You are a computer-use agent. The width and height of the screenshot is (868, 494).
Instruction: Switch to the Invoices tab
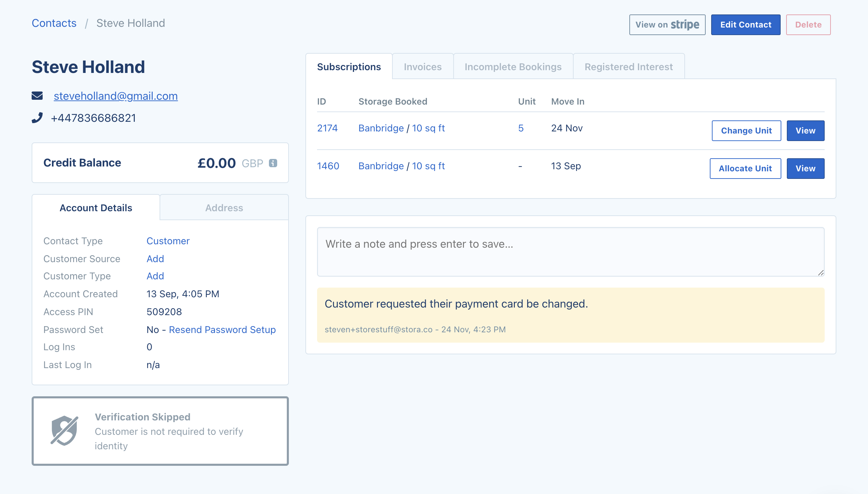pos(423,67)
